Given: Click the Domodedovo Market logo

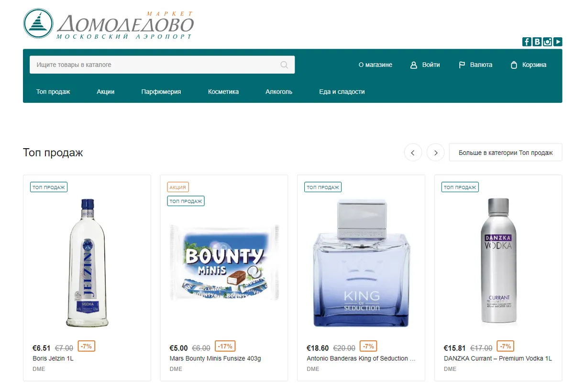Looking at the screenshot, I should click(x=109, y=24).
